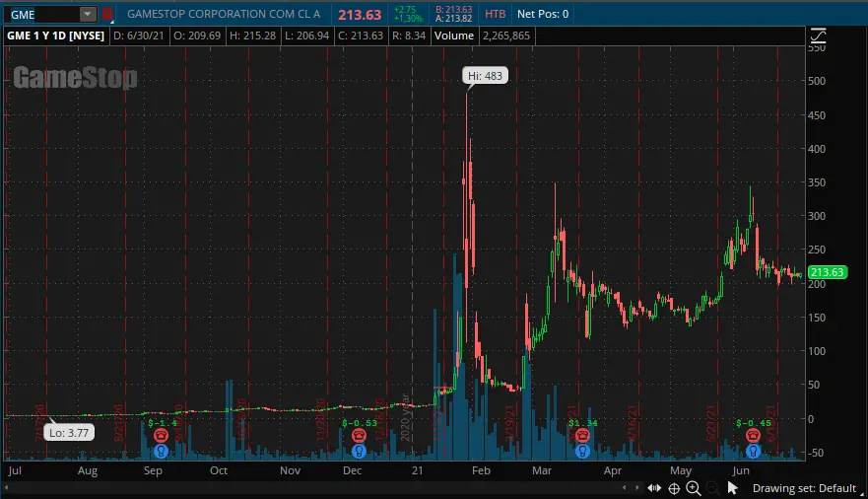Click the 500 label on the price axis
Screen dimensions: 868x499
click(816, 81)
